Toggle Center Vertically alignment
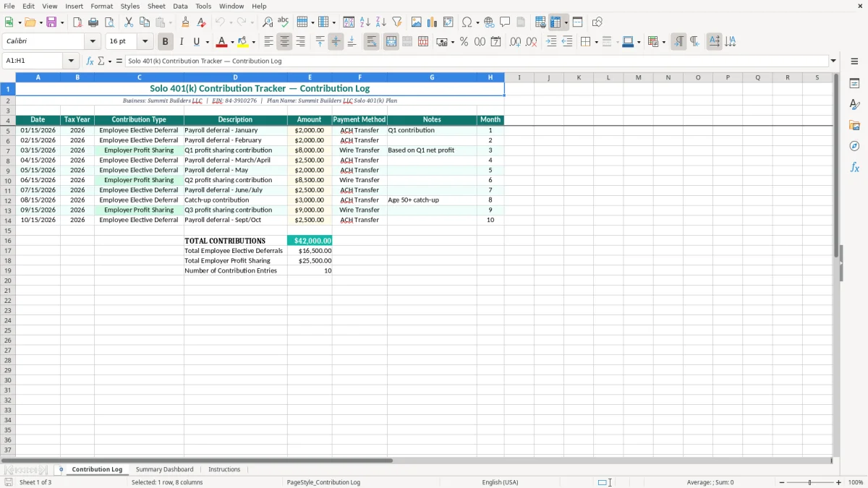The width and height of the screenshot is (868, 488). (336, 42)
